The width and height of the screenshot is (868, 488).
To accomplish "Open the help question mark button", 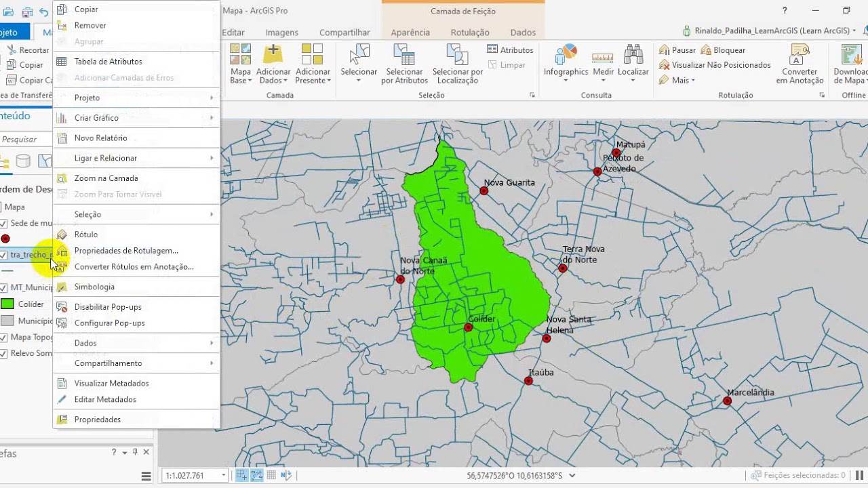I will click(x=785, y=10).
